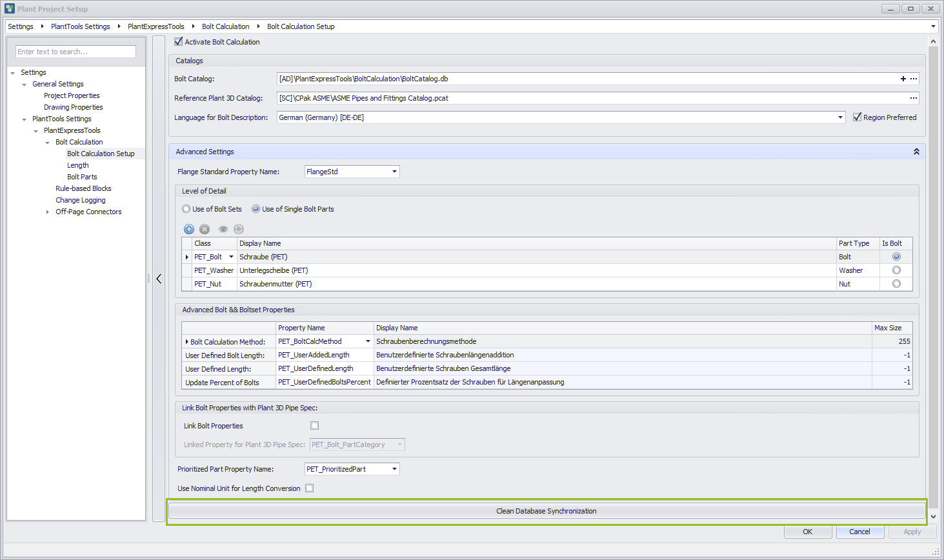
Task: Click Schraubenmutter (PET) cell
Action: 536,284
